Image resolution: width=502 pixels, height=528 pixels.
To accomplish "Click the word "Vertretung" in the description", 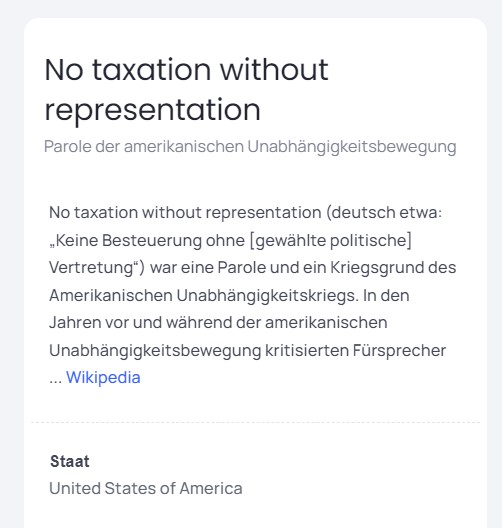I will pos(91,268).
